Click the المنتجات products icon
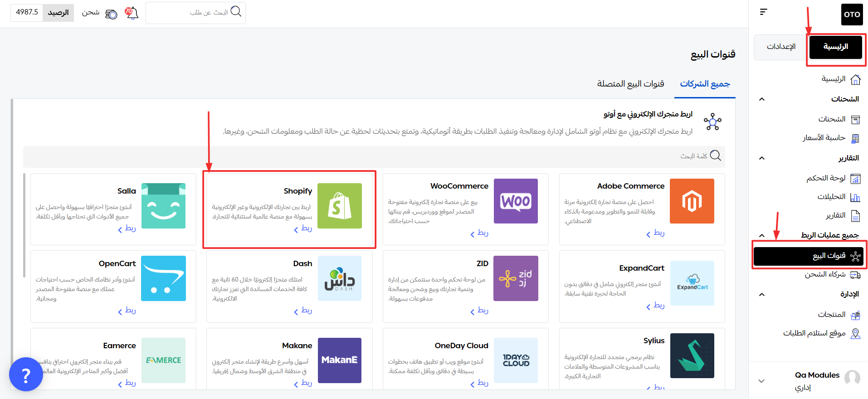Screen dimensions: 868x399 click(855, 315)
